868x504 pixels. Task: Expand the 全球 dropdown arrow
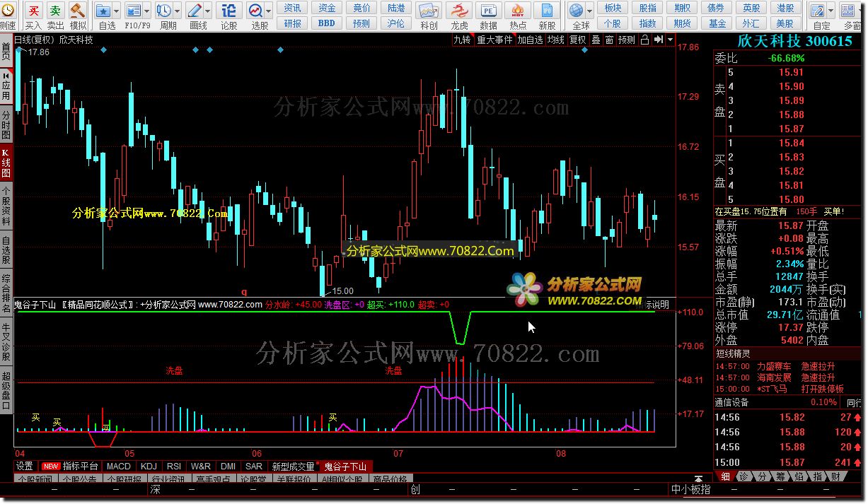[589, 11]
